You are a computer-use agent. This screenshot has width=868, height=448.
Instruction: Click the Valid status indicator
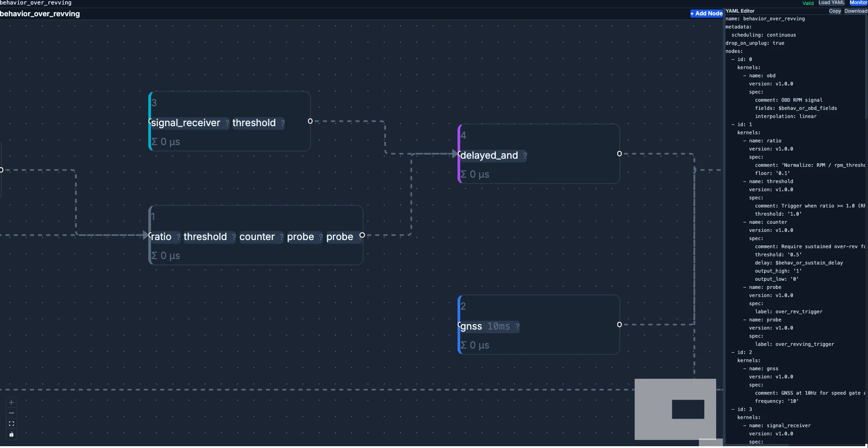(808, 3)
